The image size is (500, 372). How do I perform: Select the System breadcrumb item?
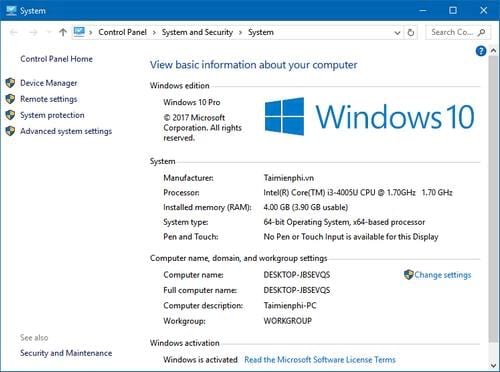[x=261, y=32]
